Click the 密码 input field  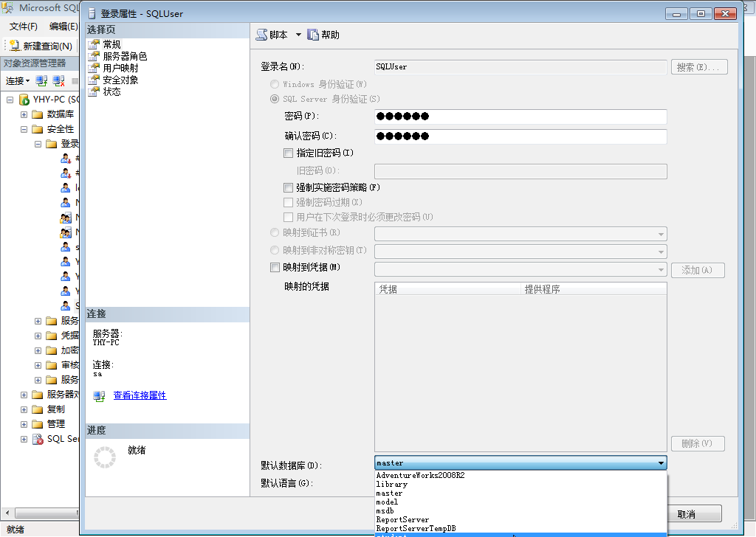click(x=520, y=117)
